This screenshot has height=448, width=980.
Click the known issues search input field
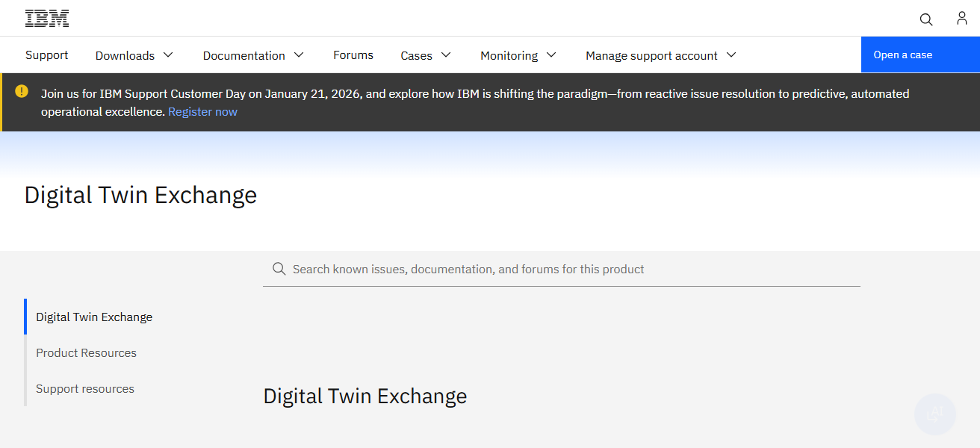coord(523,268)
